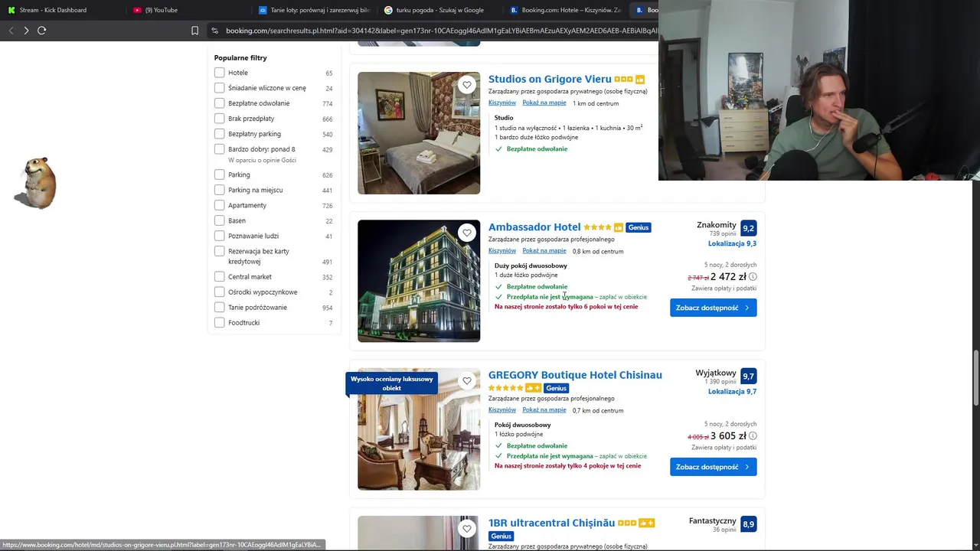The width and height of the screenshot is (980, 551).
Task: Check Brak przedpłaty filter
Action: click(220, 119)
